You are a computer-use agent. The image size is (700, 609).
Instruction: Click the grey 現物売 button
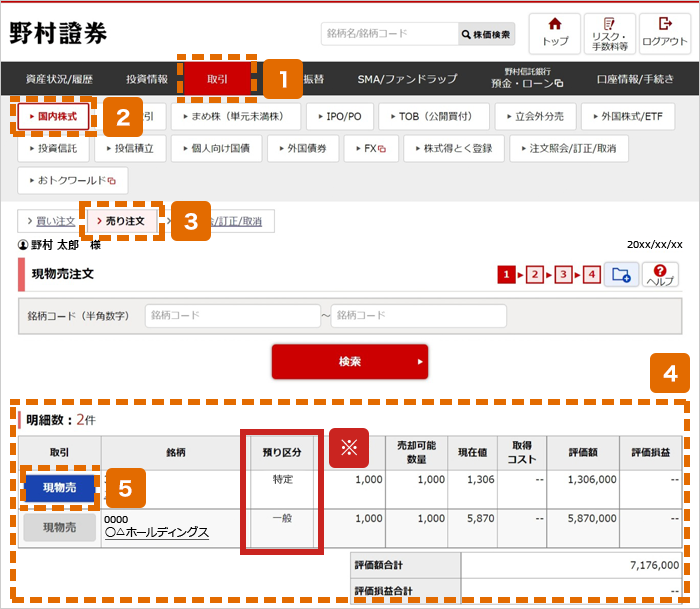coord(59,527)
